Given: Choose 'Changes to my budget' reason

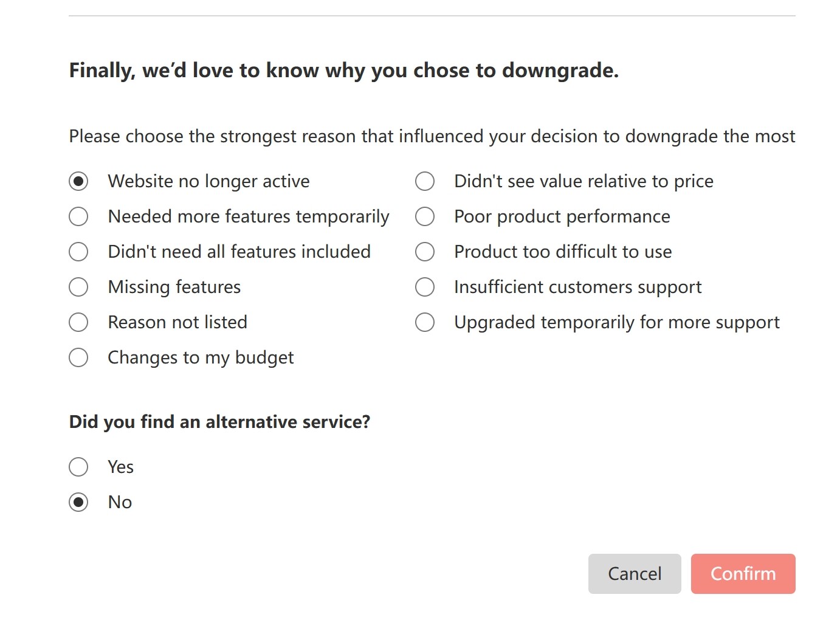Looking at the screenshot, I should (78, 357).
